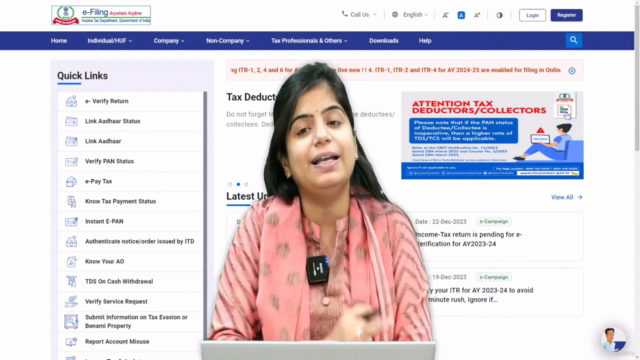The height and width of the screenshot is (360, 640).
Task: Click the e-Verify Return icon
Action: [x=71, y=101]
